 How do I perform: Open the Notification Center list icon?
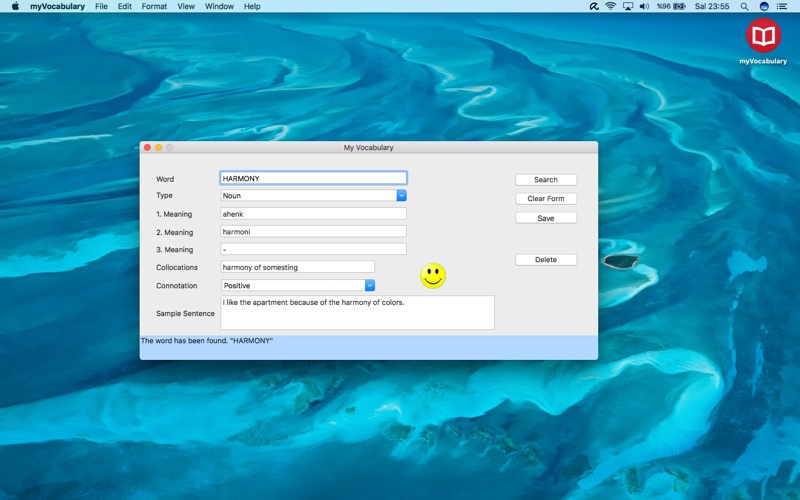783,6
